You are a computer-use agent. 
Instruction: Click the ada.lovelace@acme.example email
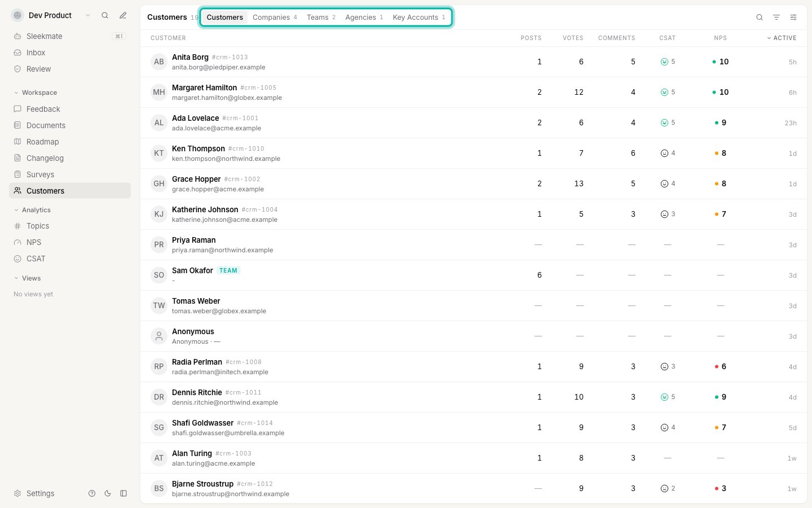pos(217,128)
